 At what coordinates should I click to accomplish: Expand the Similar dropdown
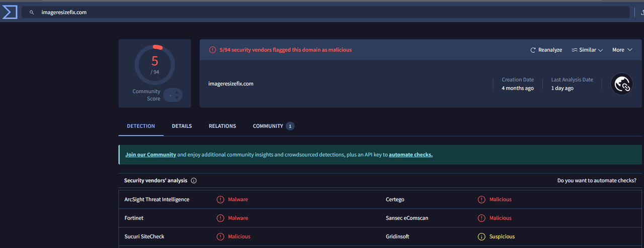pos(587,50)
